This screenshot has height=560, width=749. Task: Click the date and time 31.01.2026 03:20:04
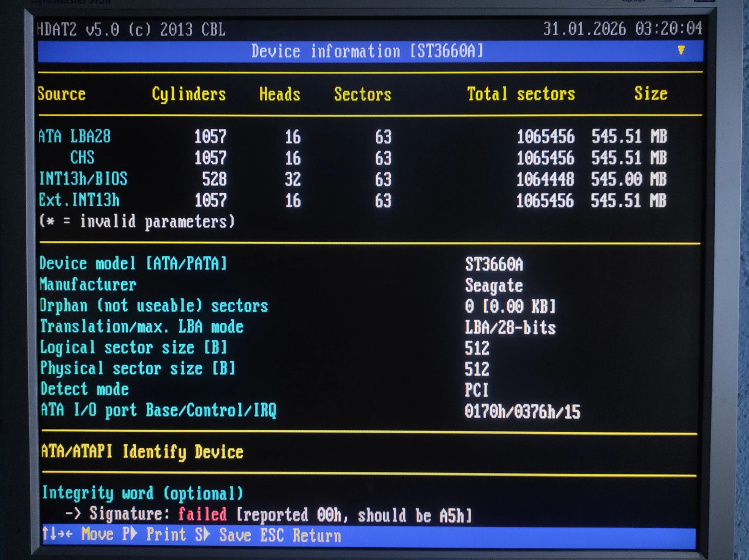623,28
